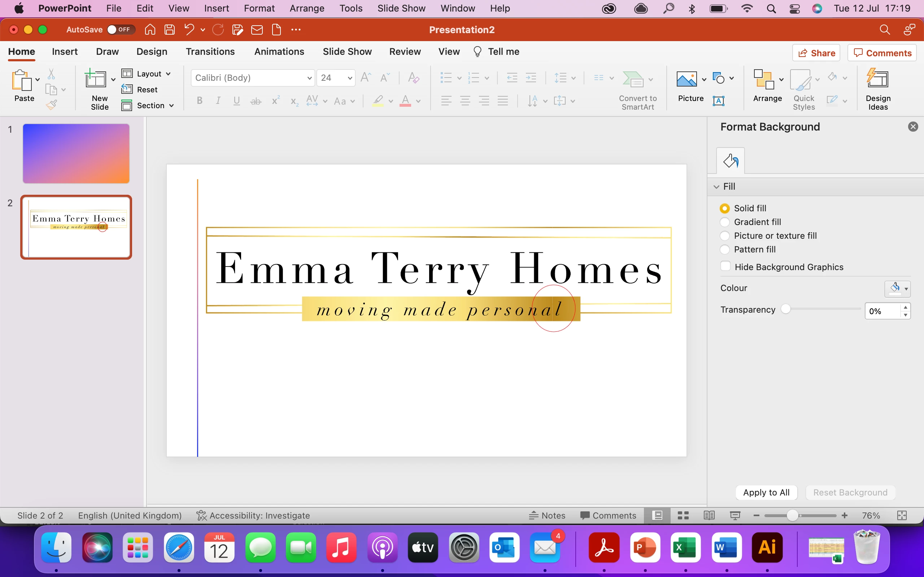Insert a Picture from the ribbon
Viewport: 924px width, 577px height.
pyautogui.click(x=686, y=79)
